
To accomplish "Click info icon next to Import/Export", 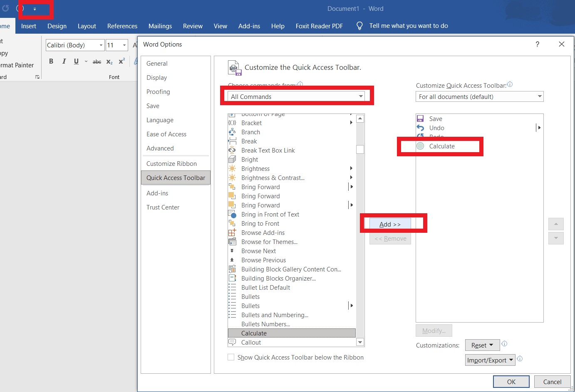I will click(x=520, y=359).
